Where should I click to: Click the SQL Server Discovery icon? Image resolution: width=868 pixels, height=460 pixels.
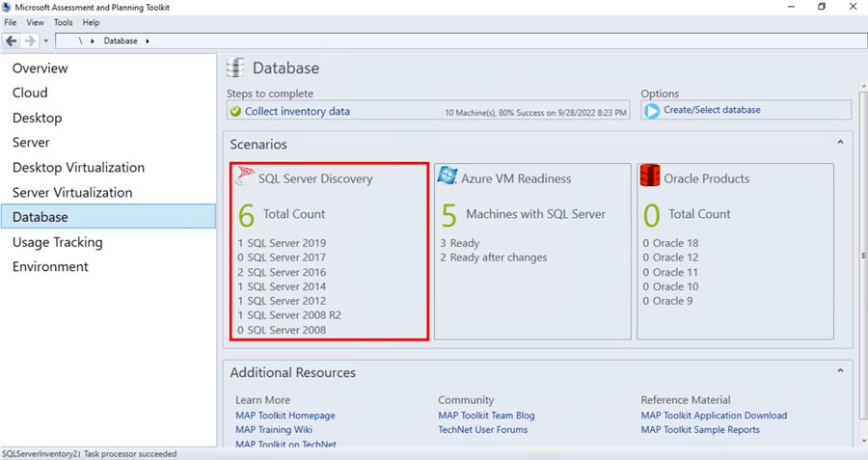245,176
